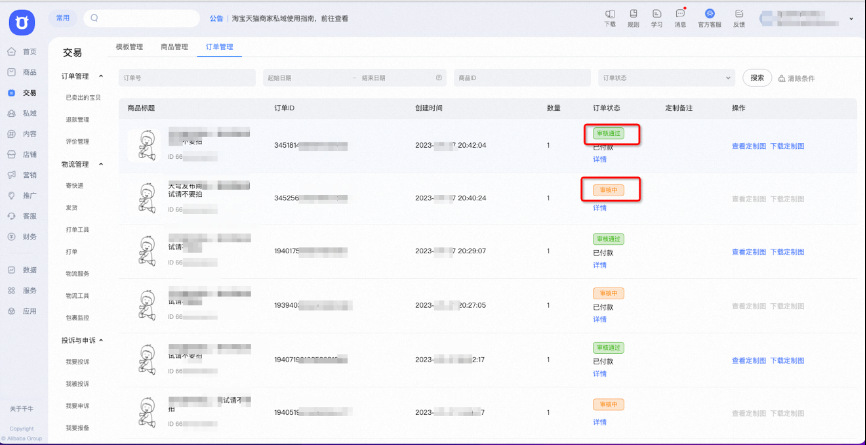This screenshot has width=866, height=445.
Task: Open 应用 in the left sidebar
Action: pyautogui.click(x=23, y=311)
